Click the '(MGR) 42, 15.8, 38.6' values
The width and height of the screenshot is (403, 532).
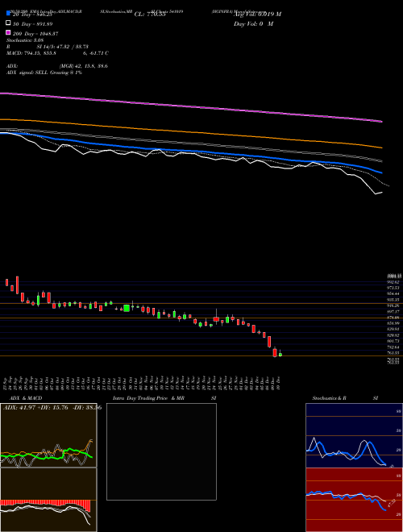[84, 66]
